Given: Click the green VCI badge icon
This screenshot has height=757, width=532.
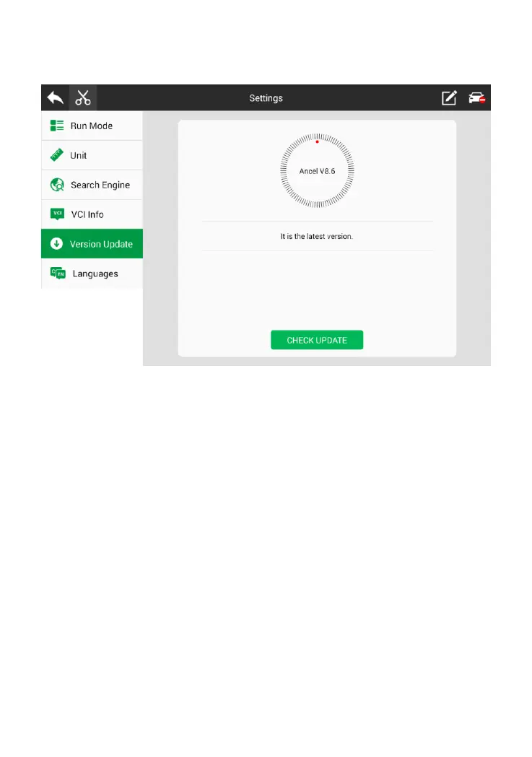Looking at the screenshot, I should point(58,214).
